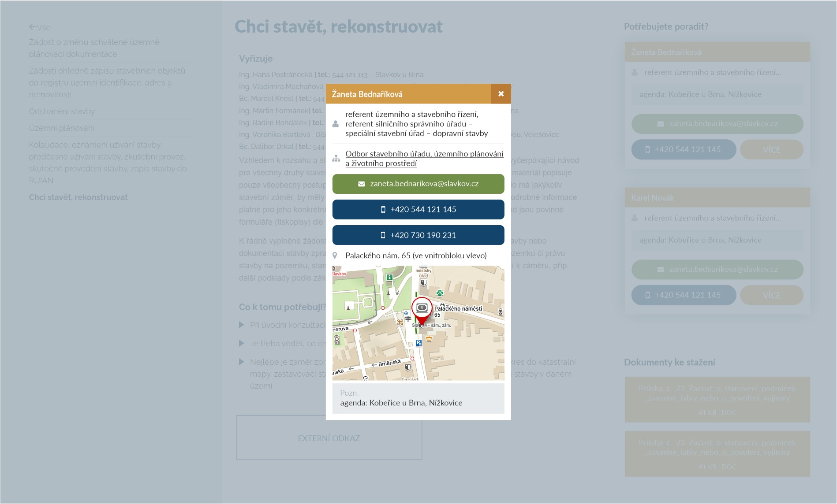The height and width of the screenshot is (504, 837).
Task: Open Odstranění stavby menu item
Action: coord(62,111)
